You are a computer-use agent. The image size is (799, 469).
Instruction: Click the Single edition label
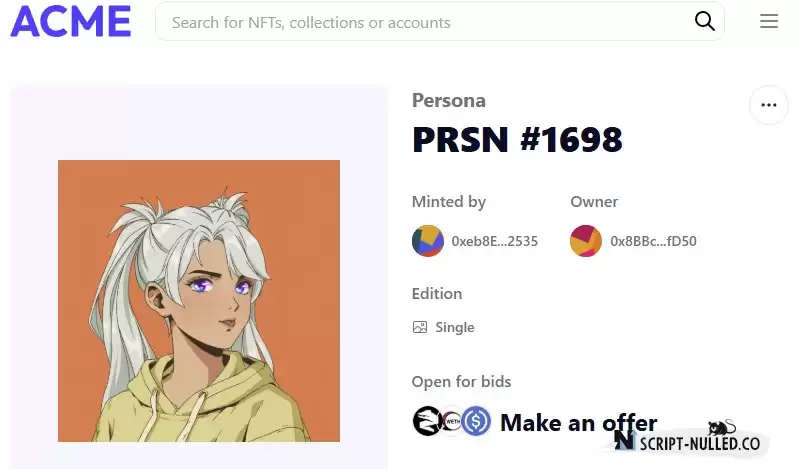tap(455, 327)
